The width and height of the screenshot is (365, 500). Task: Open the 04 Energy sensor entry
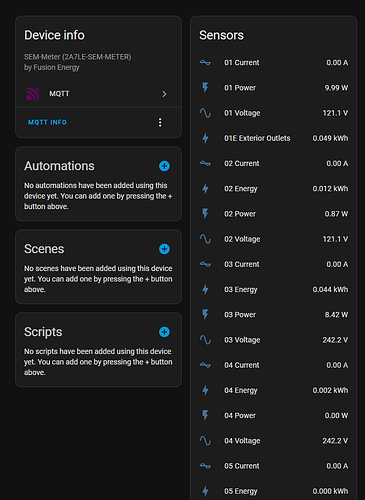[274, 390]
